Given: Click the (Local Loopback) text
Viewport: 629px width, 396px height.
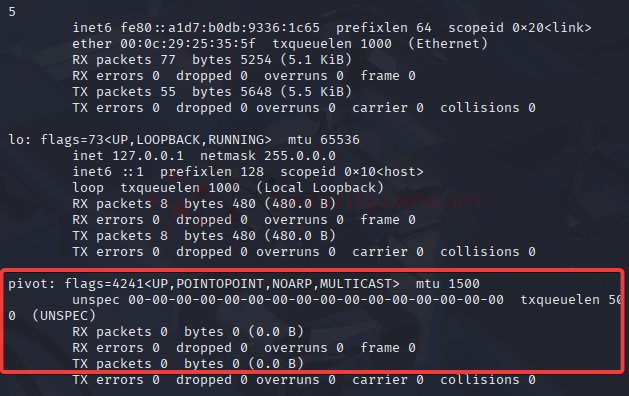Looking at the screenshot, I should (320, 188).
